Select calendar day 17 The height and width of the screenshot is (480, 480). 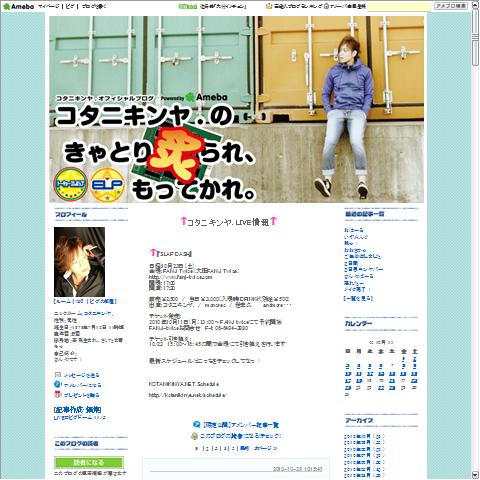point(348,381)
